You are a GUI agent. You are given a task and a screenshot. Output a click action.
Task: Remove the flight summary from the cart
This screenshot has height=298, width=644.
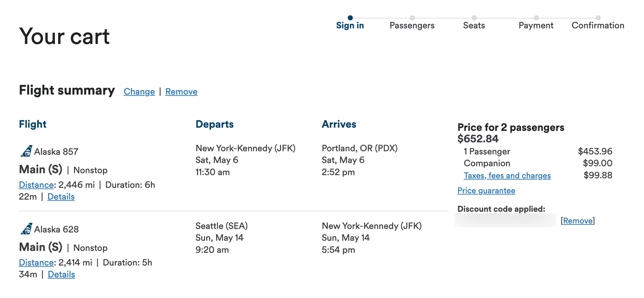181,91
